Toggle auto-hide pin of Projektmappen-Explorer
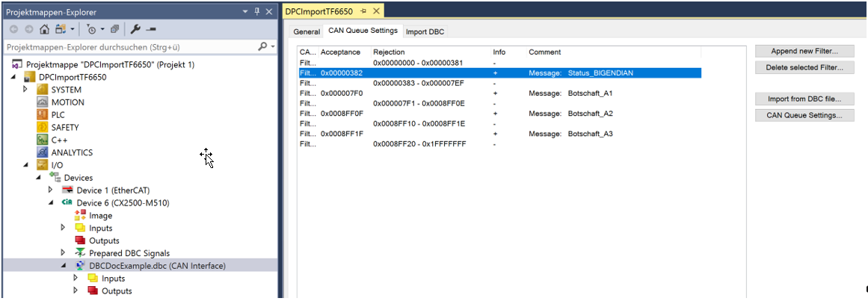Image resolution: width=868 pixels, height=307 pixels. point(256,12)
